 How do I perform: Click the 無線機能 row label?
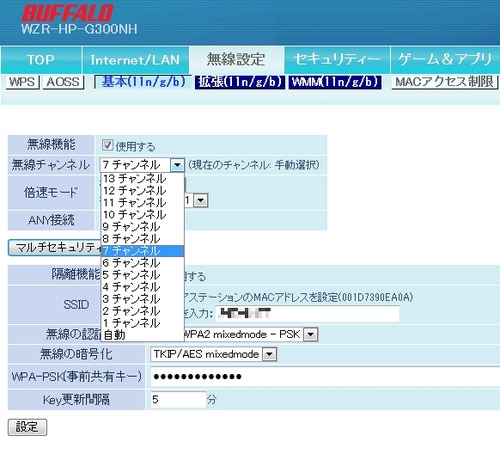51,144
